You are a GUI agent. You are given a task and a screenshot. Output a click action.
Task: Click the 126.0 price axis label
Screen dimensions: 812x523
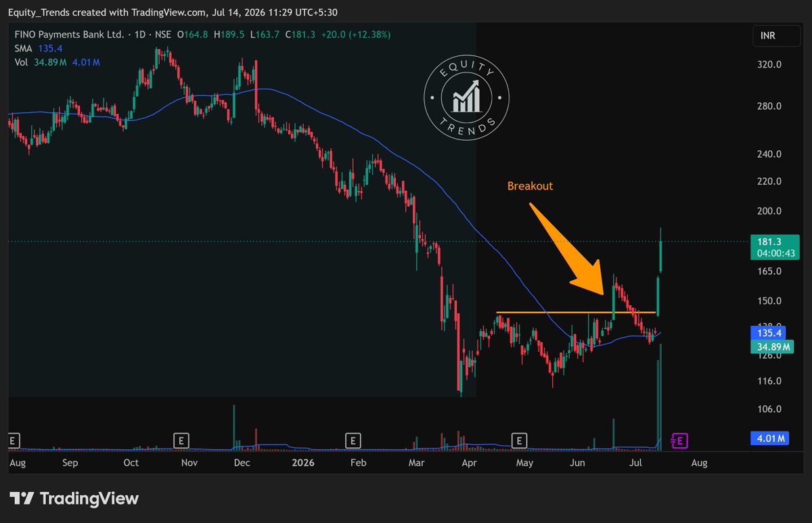pyautogui.click(x=770, y=356)
